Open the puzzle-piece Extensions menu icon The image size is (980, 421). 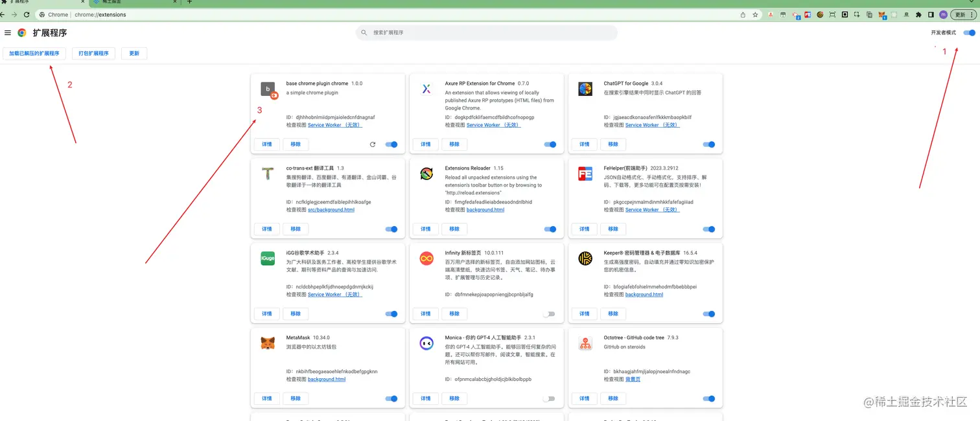point(918,14)
